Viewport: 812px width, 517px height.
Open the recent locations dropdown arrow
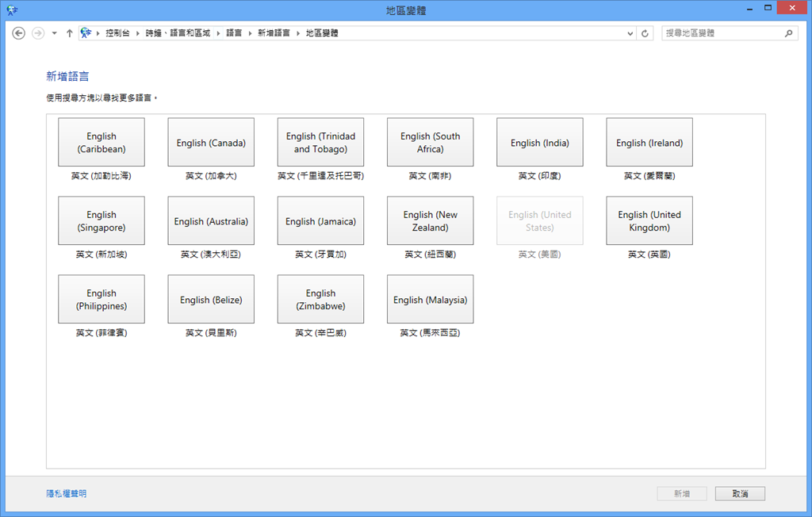[55, 33]
